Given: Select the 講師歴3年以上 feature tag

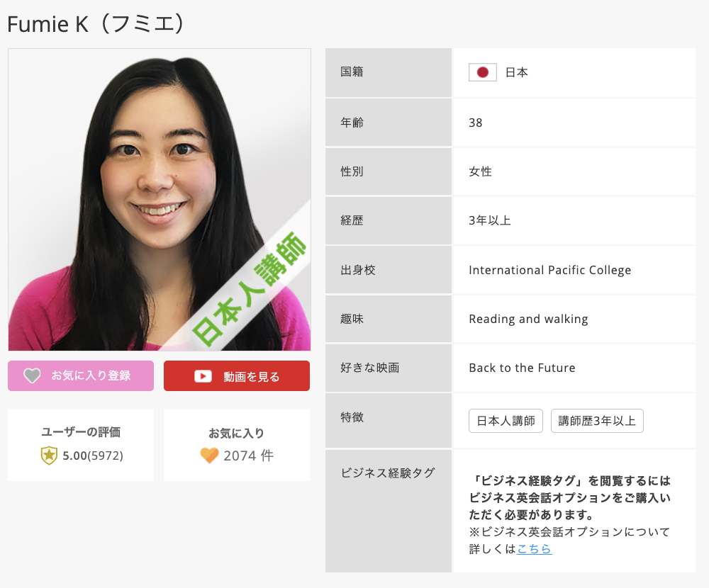Looking at the screenshot, I should pyautogui.click(x=597, y=421).
